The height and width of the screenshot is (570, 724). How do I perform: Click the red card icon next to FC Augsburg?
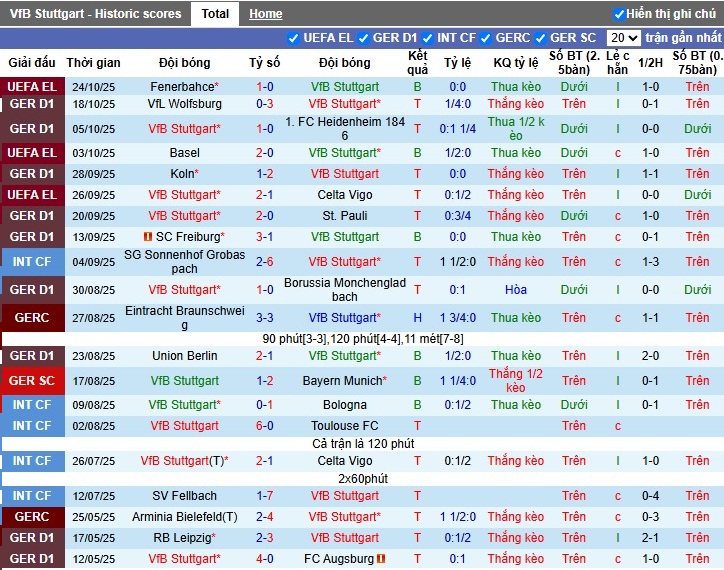pos(381,559)
